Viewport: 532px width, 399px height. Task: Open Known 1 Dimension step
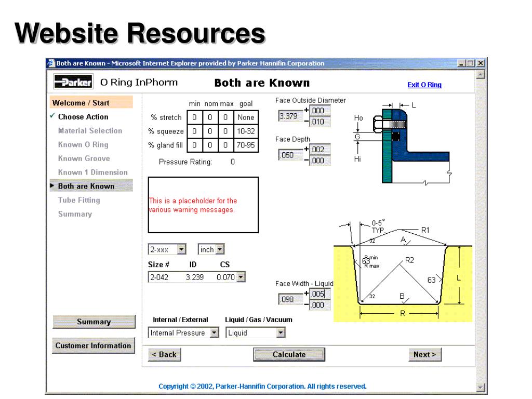[92, 172]
